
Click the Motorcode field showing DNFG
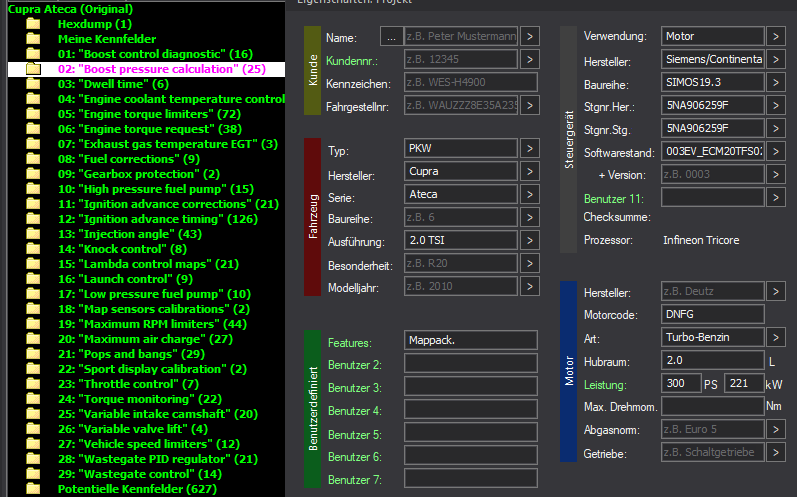[713, 314]
